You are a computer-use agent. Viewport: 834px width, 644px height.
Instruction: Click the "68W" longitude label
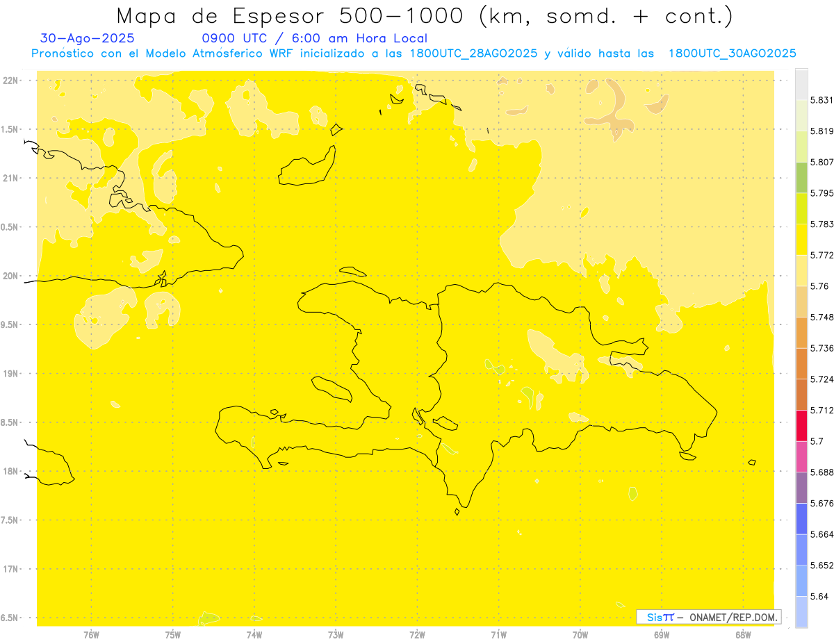[742, 636]
